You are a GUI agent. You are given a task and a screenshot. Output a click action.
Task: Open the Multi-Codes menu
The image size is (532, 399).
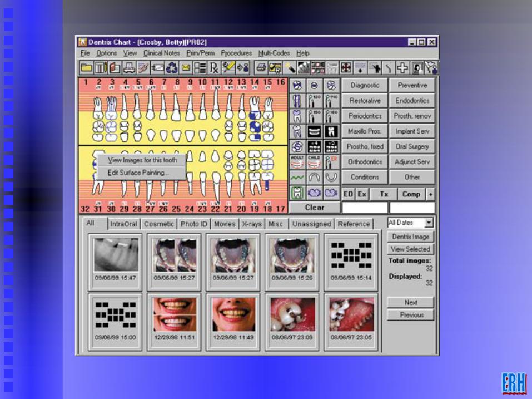tap(274, 53)
